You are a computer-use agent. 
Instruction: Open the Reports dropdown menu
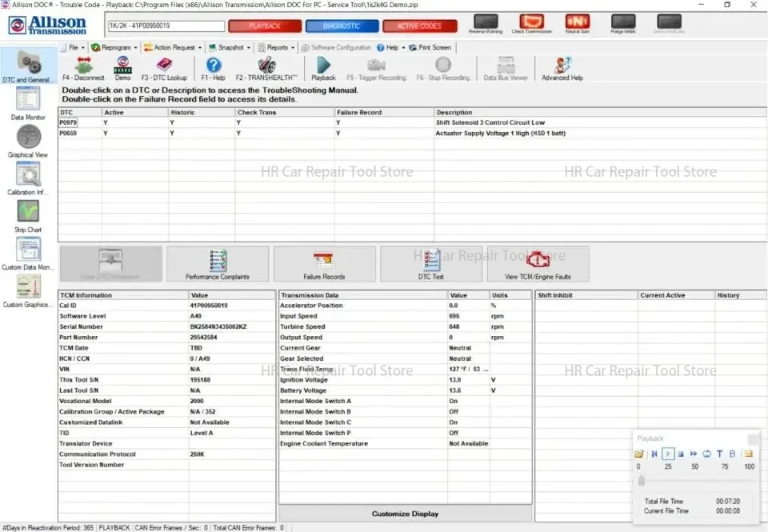pos(278,47)
